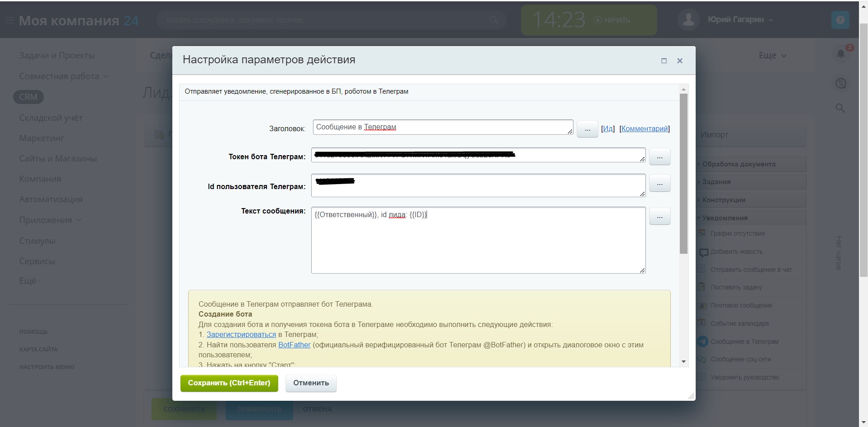
Task: Expand the Еще menu in the top bar
Action: pos(772,55)
